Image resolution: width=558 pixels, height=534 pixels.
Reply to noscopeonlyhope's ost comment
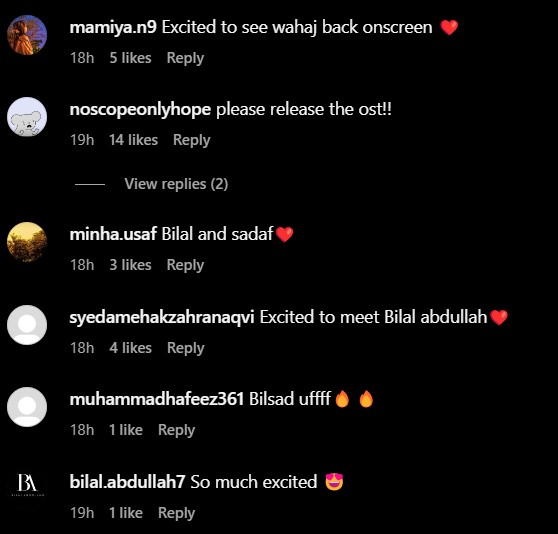coord(192,140)
